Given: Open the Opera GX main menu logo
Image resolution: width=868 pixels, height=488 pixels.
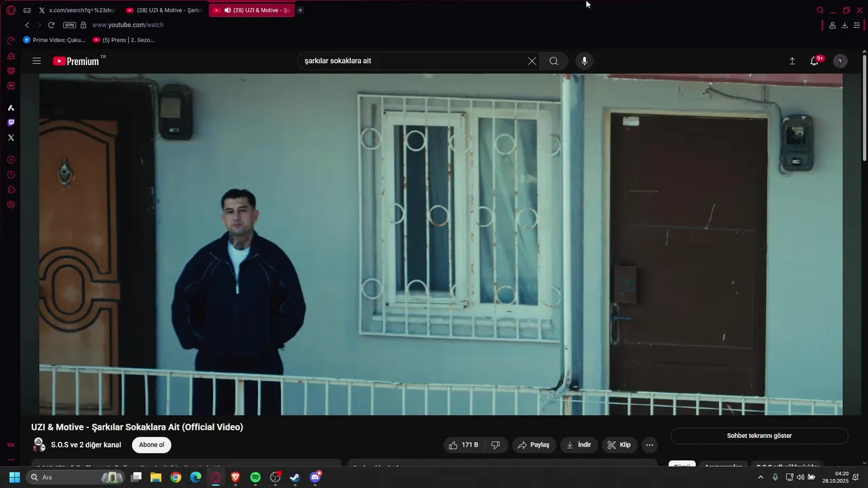Looking at the screenshot, I should click(x=11, y=10).
